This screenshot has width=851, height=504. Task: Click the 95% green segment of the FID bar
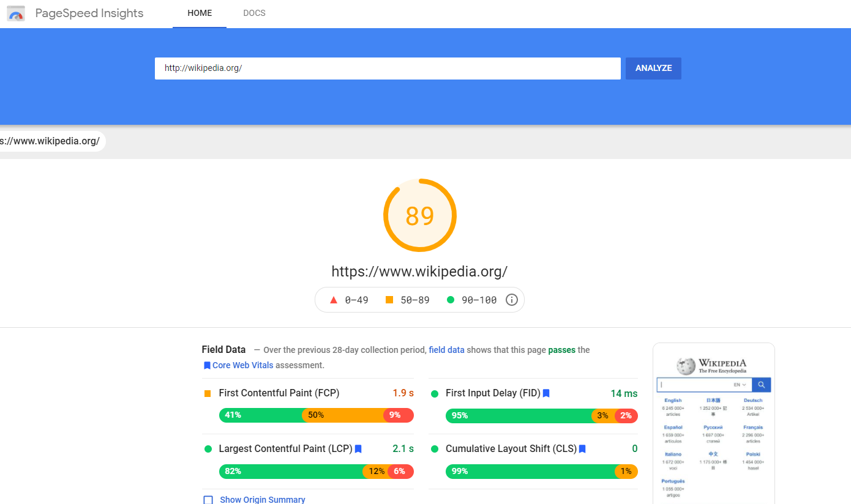click(x=519, y=416)
